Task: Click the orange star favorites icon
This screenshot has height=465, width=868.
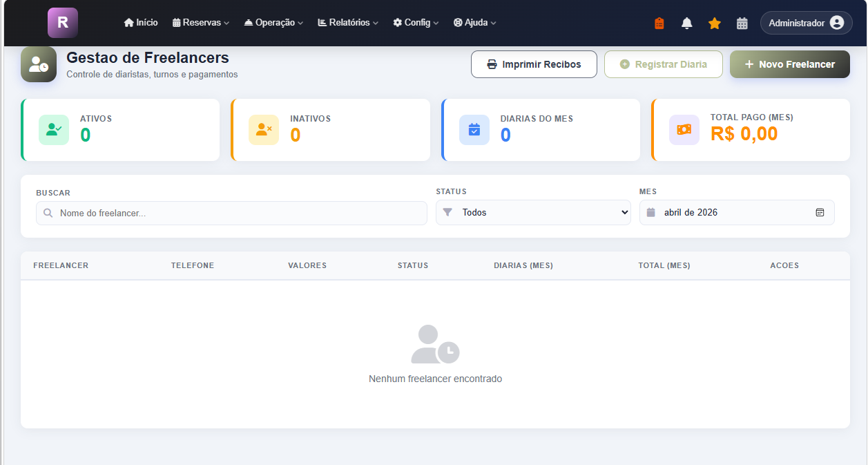Action: coord(714,23)
